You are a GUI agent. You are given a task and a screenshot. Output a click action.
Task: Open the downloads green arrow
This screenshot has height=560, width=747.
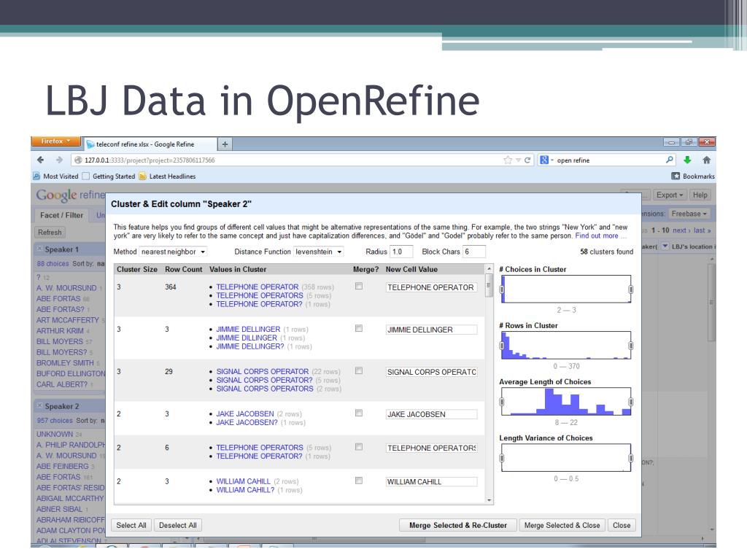687,160
